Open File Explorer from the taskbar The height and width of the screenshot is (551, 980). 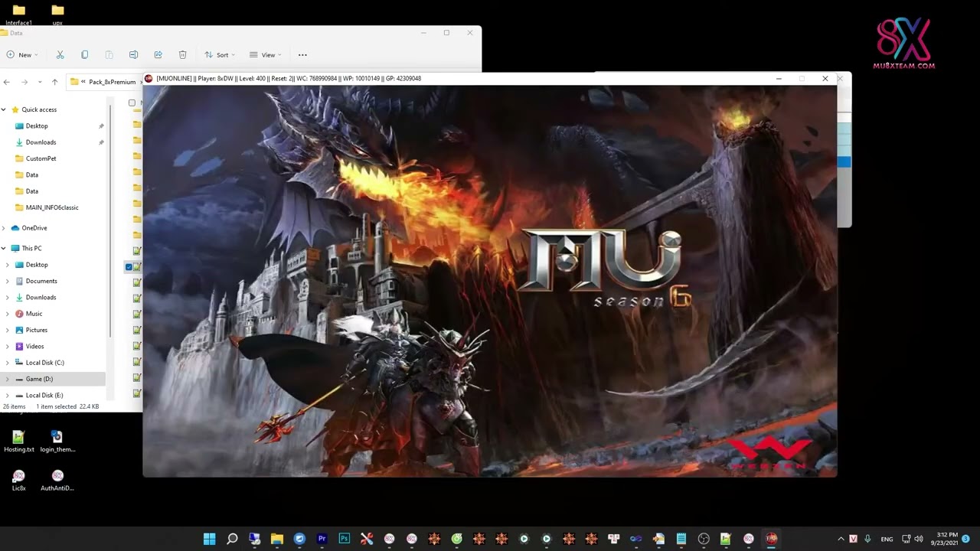point(277,539)
